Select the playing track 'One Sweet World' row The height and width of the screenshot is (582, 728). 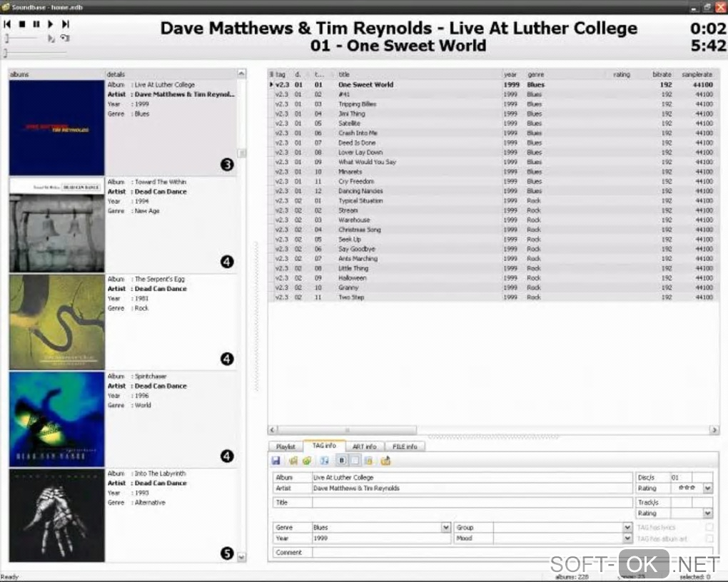pyautogui.click(x=493, y=84)
